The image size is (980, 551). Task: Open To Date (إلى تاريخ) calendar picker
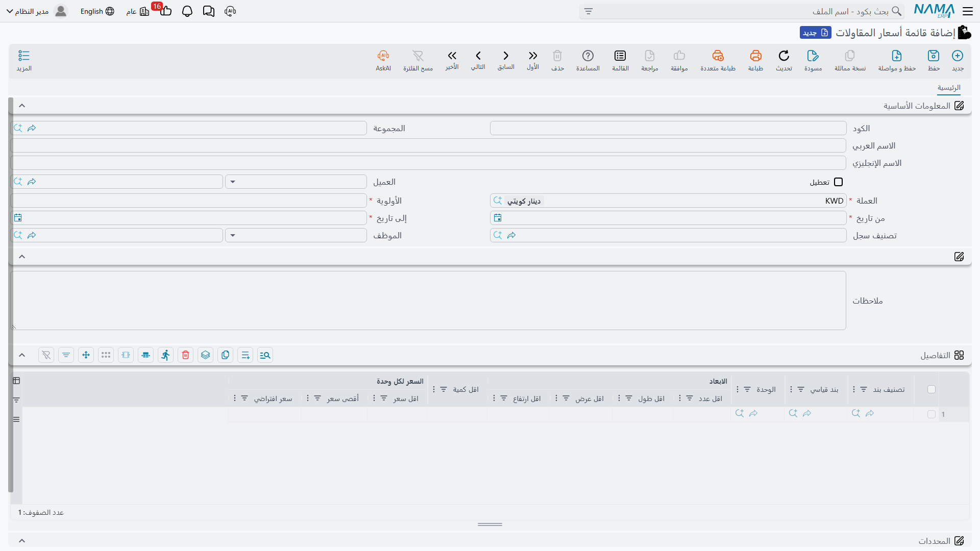18,218
